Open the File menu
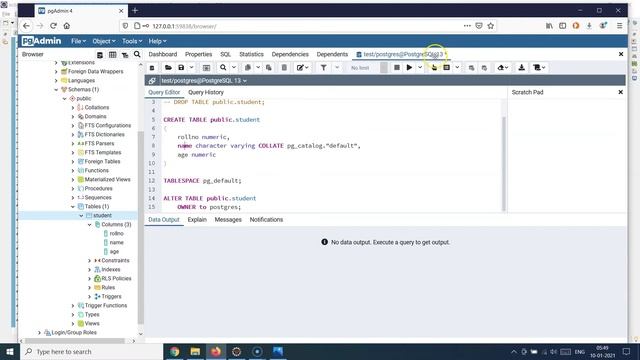Viewport: 640px width, 360px height. pyautogui.click(x=78, y=41)
